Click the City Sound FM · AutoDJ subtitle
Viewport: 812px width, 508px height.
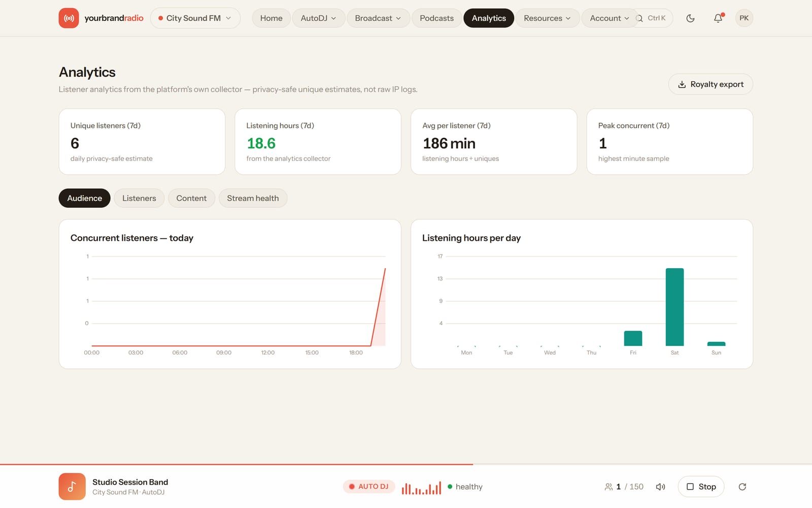click(128, 492)
